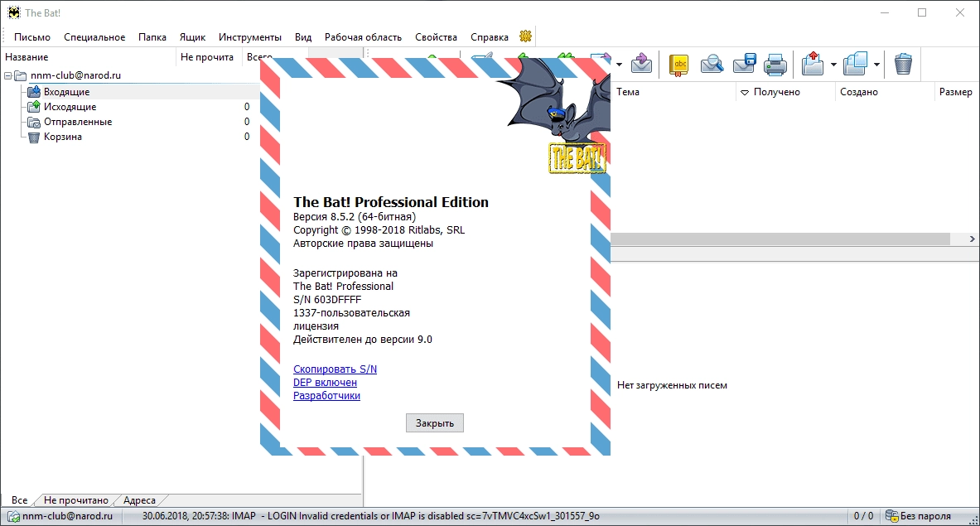Image resolution: width=980 pixels, height=526 pixels.
Task: Maximize The Bat! window
Action: point(922,12)
